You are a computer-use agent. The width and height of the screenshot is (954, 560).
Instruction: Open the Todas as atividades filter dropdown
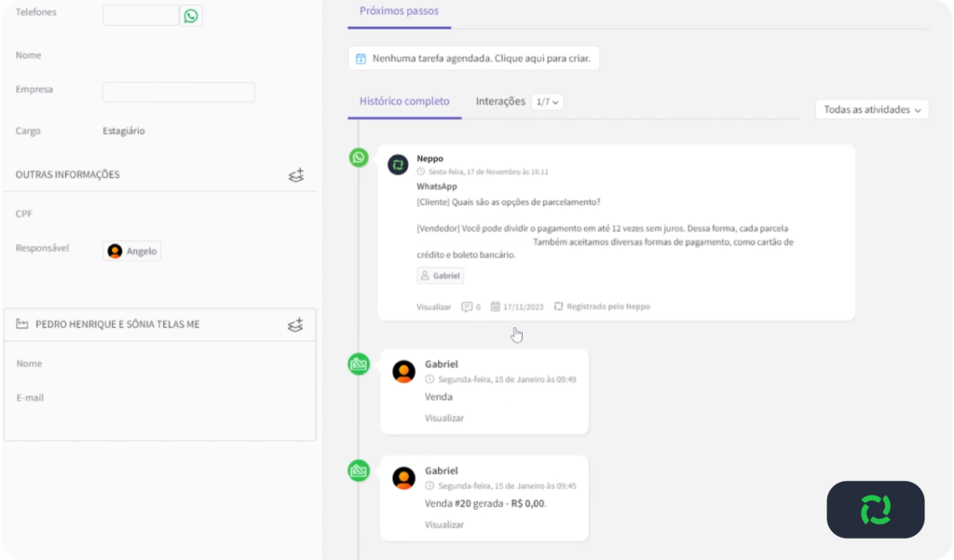click(872, 109)
